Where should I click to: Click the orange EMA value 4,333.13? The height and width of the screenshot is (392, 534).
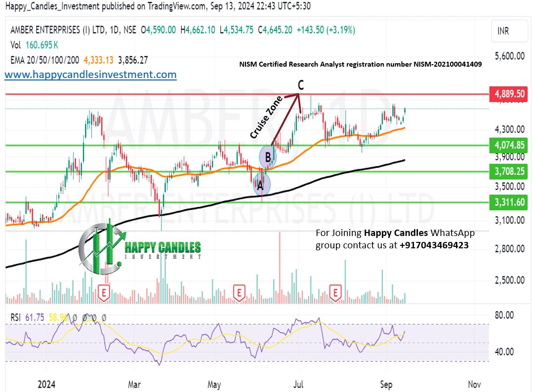tap(98, 60)
